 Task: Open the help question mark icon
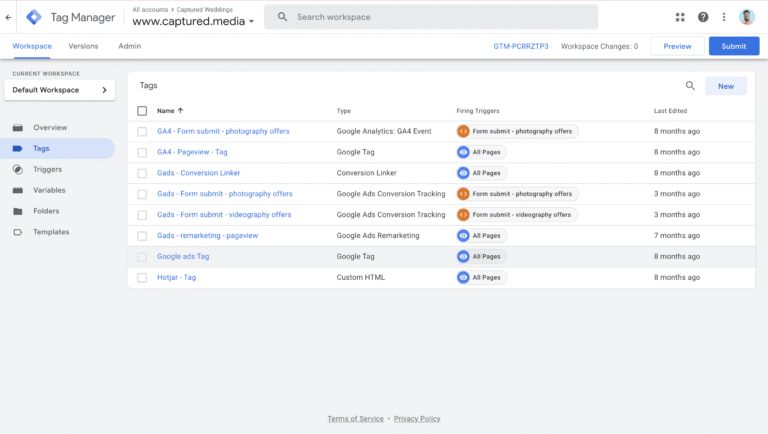click(703, 17)
